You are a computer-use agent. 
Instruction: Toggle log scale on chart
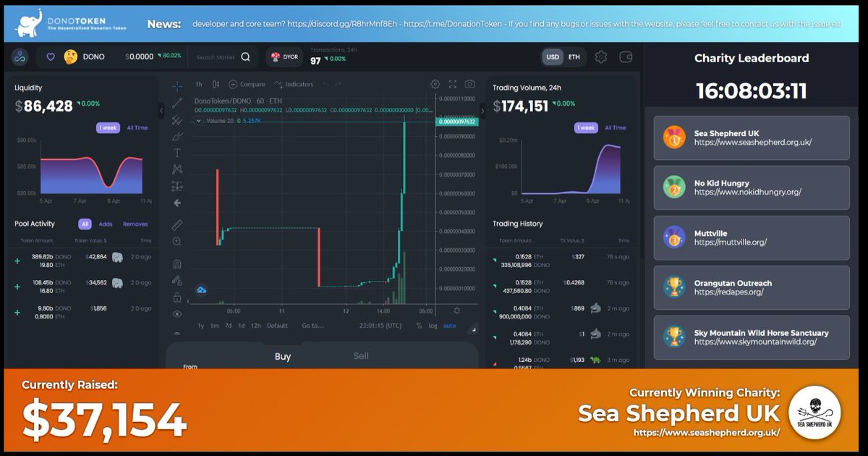click(433, 326)
